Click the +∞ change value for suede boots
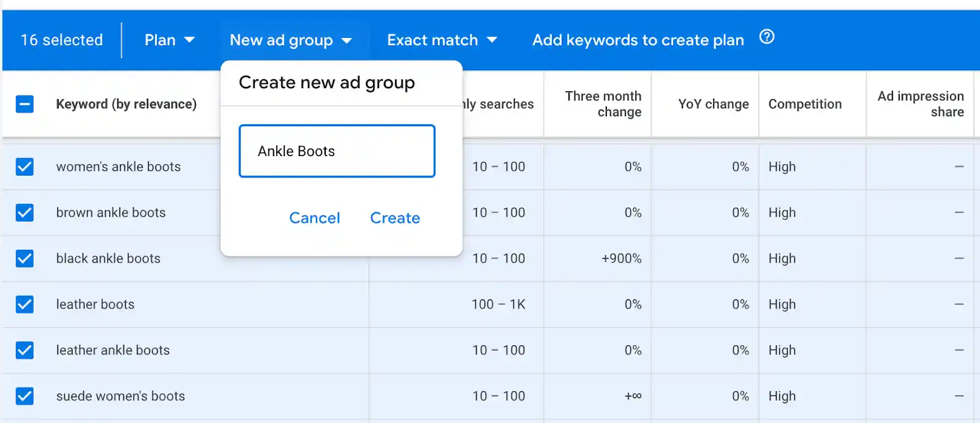This screenshot has width=980, height=423. point(633,396)
